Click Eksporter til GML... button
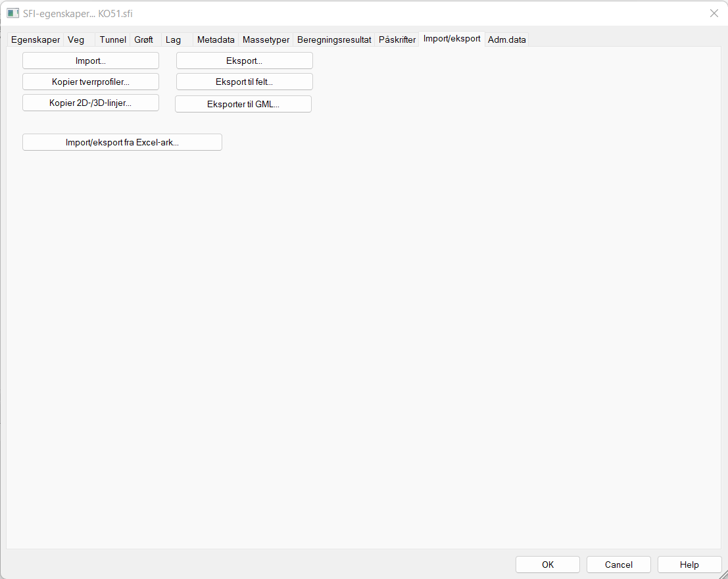Screen dimensions: 728x579 point(243,104)
